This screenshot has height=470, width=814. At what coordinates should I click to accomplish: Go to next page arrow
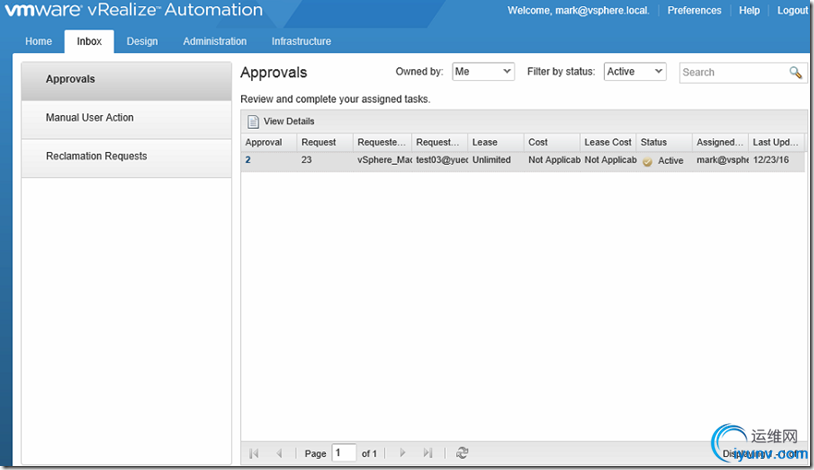coord(402,453)
